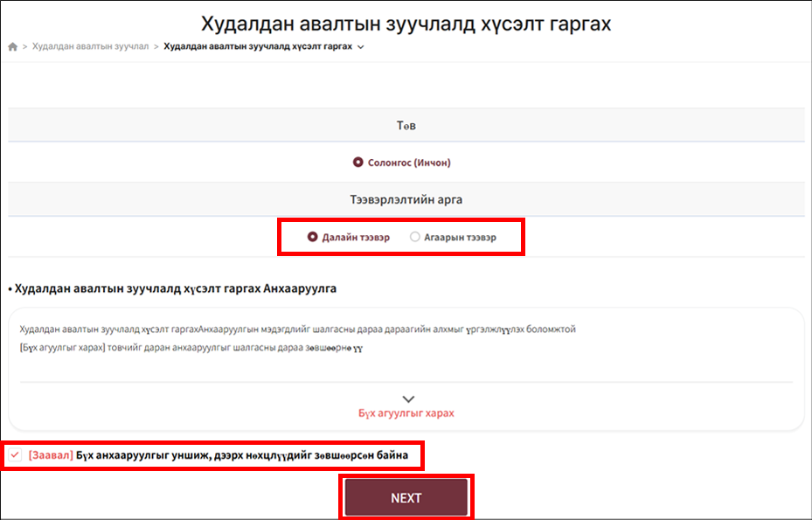Click the 'Төв' section header
The image size is (812, 520).
[x=406, y=125]
